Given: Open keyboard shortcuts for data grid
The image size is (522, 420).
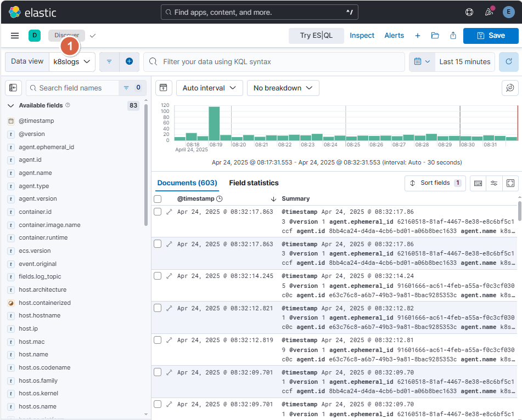Looking at the screenshot, I should tap(478, 183).
